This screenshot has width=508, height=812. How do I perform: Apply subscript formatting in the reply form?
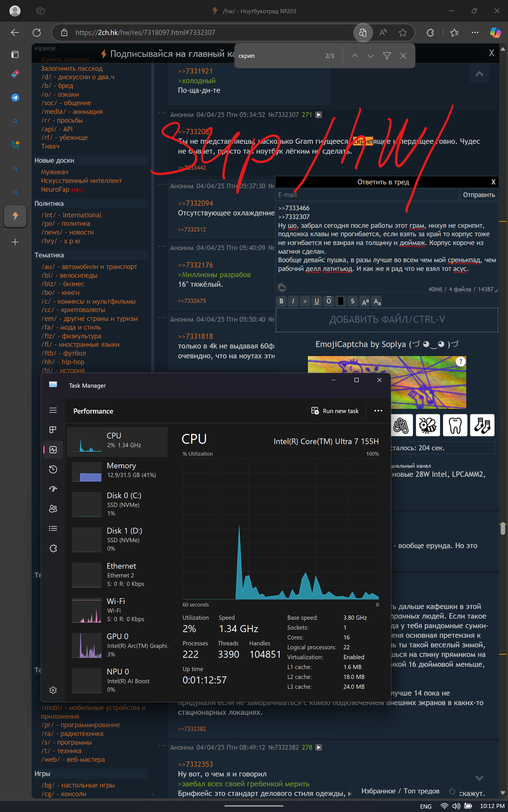click(377, 301)
